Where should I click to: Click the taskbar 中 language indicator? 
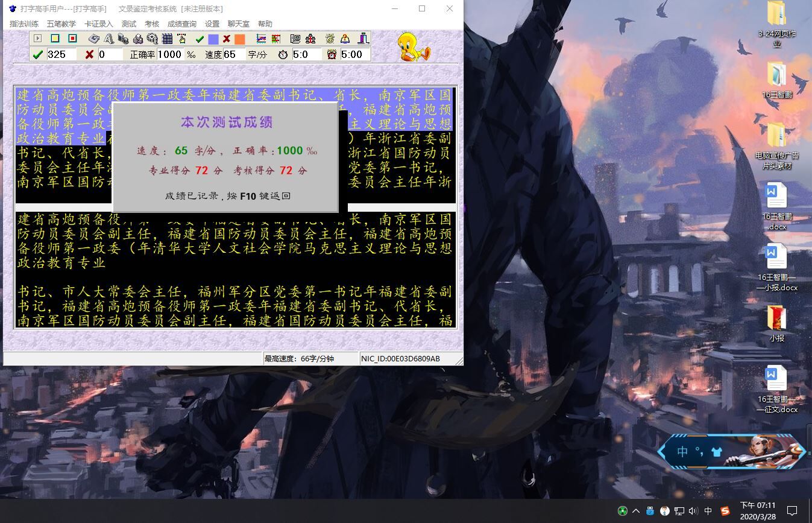pyautogui.click(x=708, y=511)
